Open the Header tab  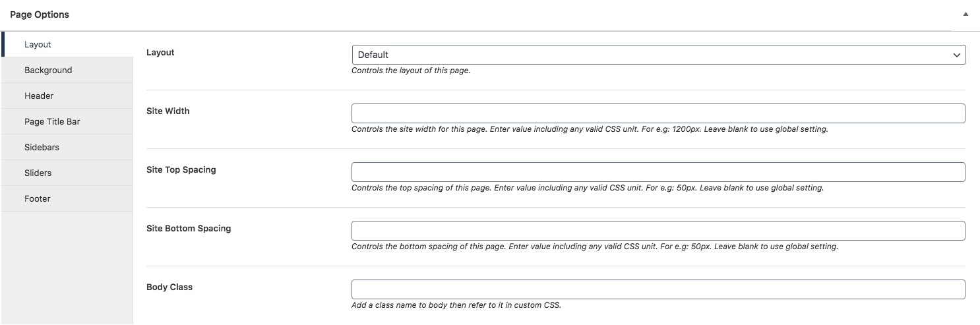point(39,96)
